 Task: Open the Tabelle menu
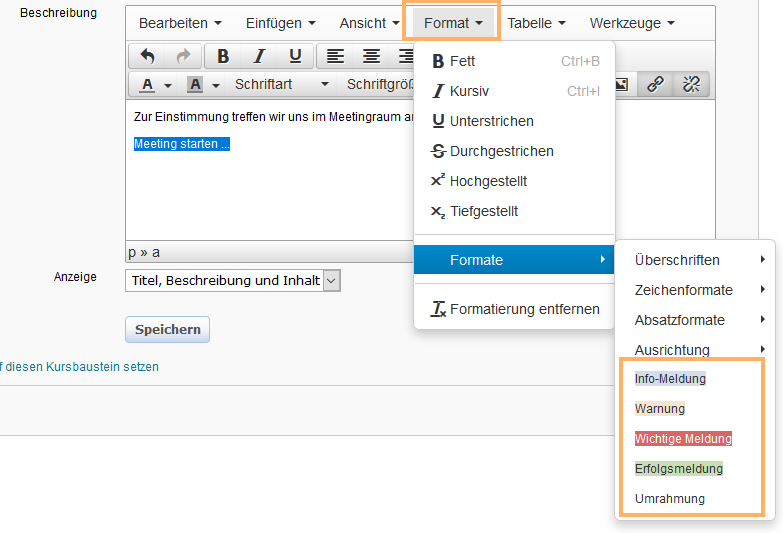[x=536, y=23]
